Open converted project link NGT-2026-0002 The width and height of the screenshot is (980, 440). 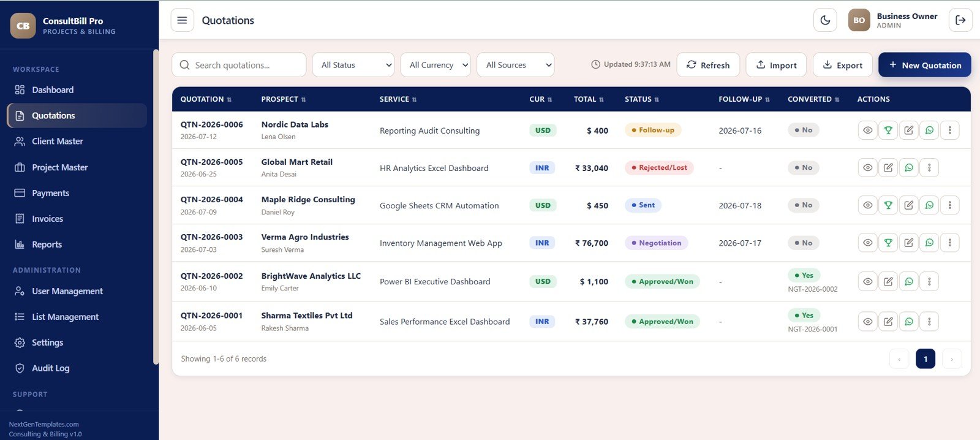point(812,289)
